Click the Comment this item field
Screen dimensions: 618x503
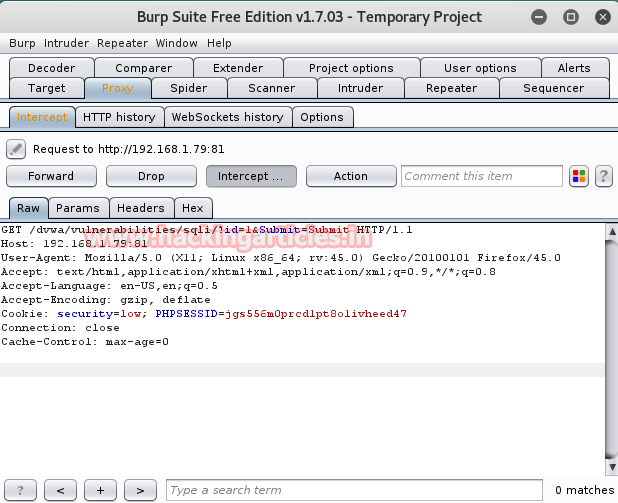(x=482, y=176)
